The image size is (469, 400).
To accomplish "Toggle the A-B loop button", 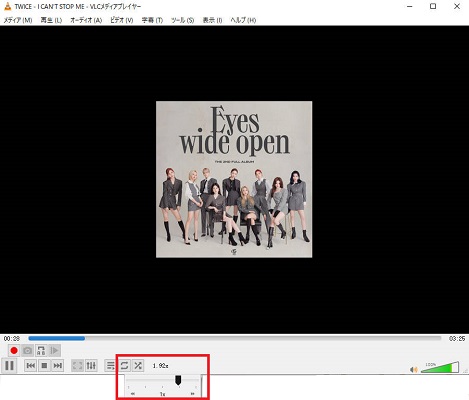I will pyautogui.click(x=41, y=351).
